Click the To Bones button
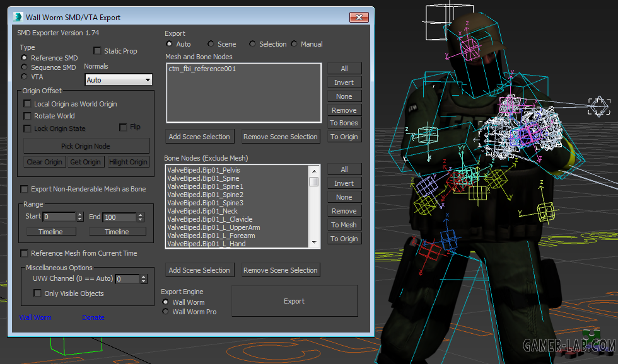 344,123
